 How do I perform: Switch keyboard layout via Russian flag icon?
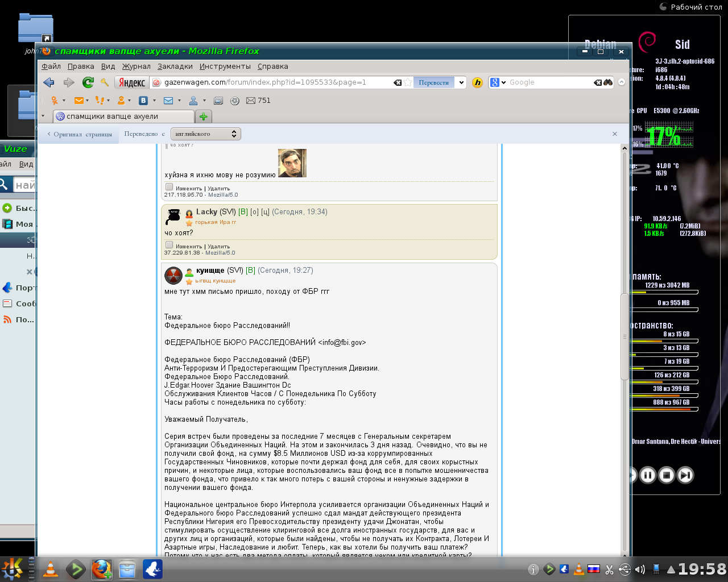[x=594, y=568]
